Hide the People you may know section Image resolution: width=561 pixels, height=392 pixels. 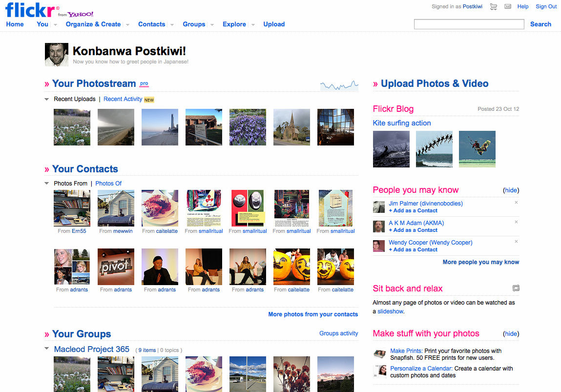511,190
